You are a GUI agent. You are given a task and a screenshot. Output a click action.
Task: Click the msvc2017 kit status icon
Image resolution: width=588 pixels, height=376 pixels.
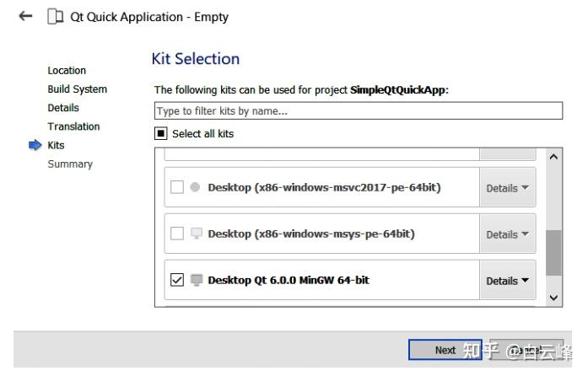pos(196,187)
